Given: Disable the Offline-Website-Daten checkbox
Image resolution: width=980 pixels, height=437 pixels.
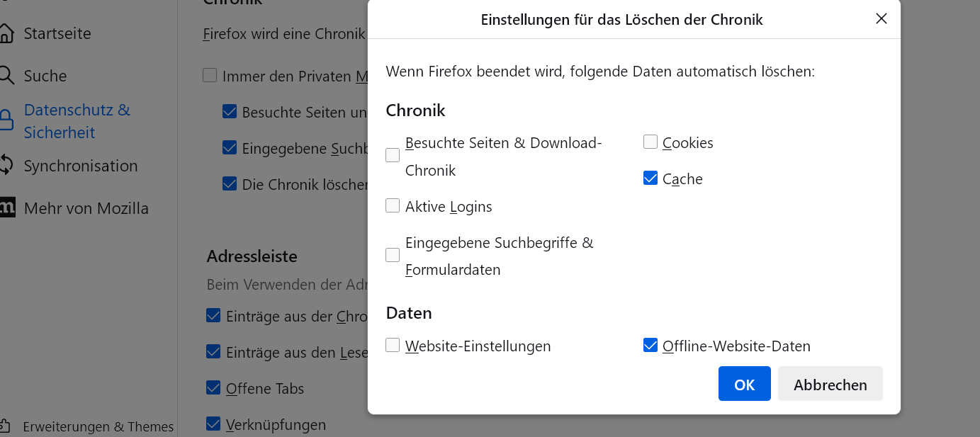Looking at the screenshot, I should point(650,346).
